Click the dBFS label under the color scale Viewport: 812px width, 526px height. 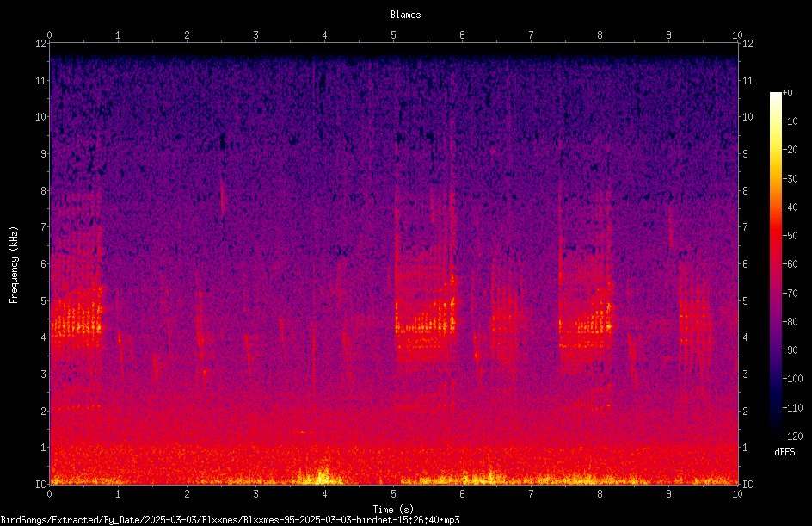pyautogui.click(x=784, y=452)
